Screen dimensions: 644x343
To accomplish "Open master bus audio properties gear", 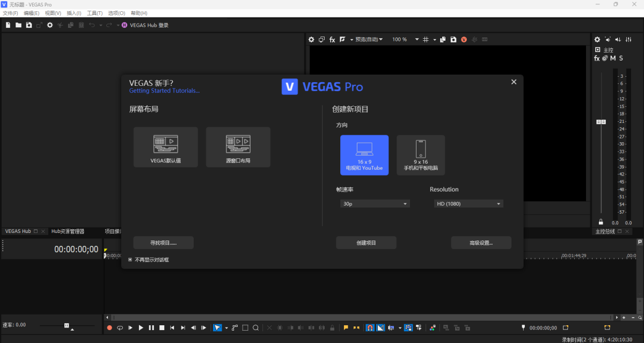I will (x=597, y=39).
